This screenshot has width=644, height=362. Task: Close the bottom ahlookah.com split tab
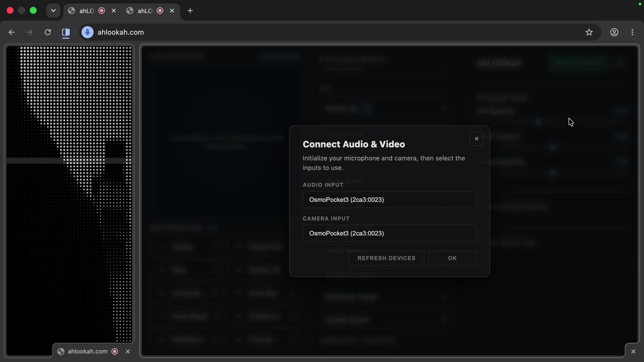128,351
